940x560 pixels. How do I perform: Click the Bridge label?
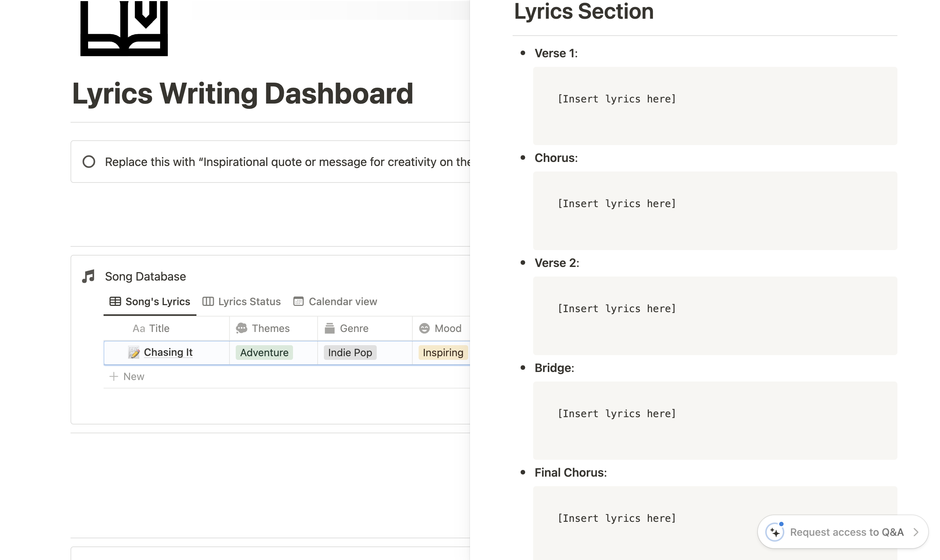pyautogui.click(x=554, y=368)
